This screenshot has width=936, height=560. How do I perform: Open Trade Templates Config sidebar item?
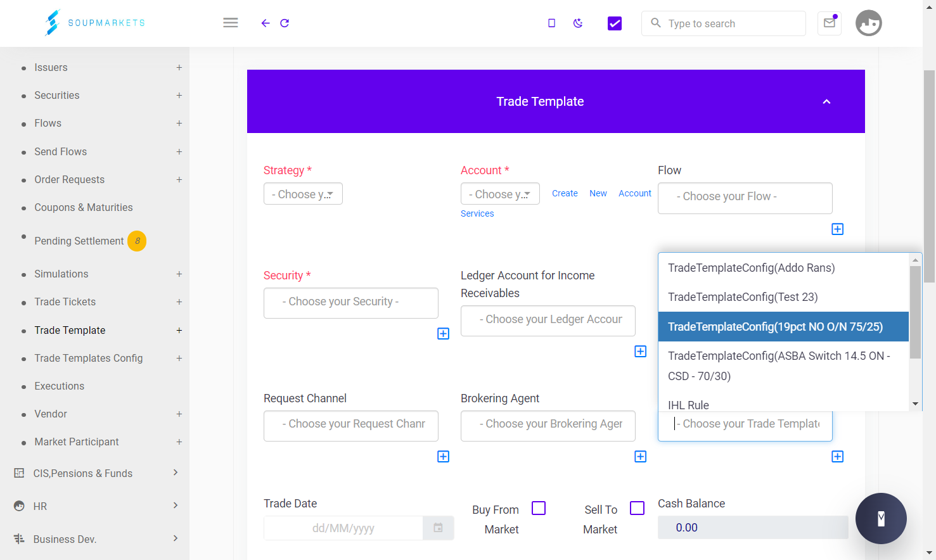(x=89, y=358)
